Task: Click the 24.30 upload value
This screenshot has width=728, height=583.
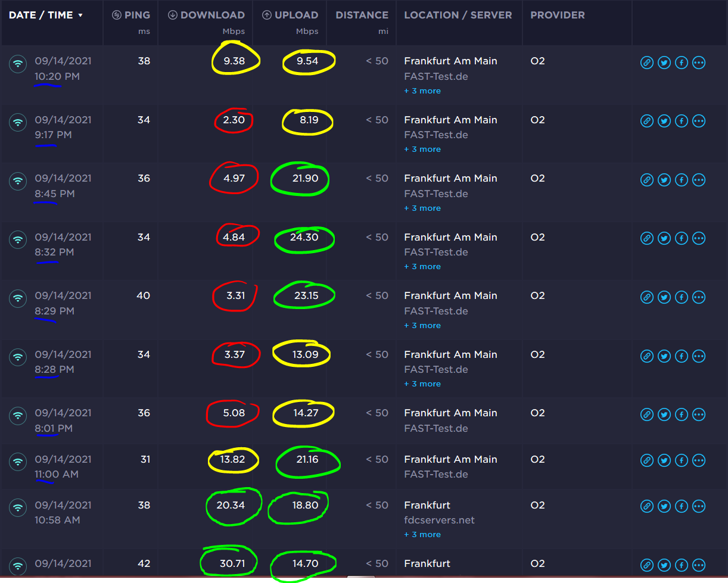Action: pyautogui.click(x=304, y=238)
